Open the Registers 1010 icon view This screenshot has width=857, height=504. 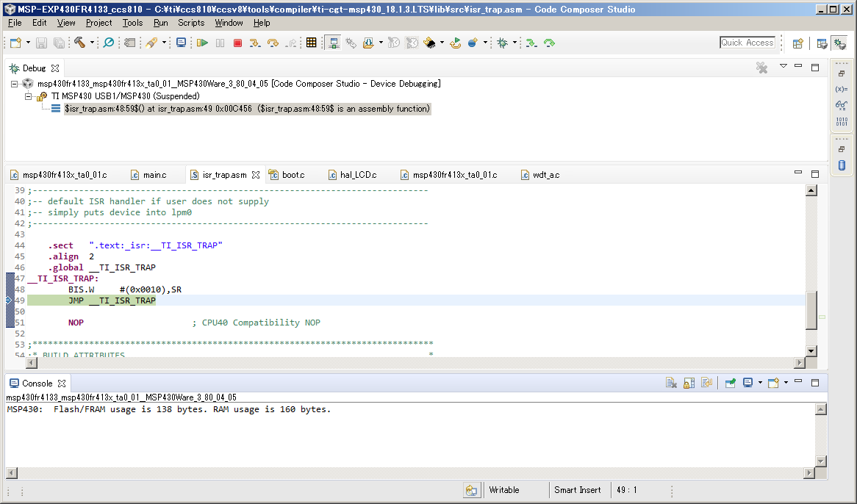(x=842, y=121)
